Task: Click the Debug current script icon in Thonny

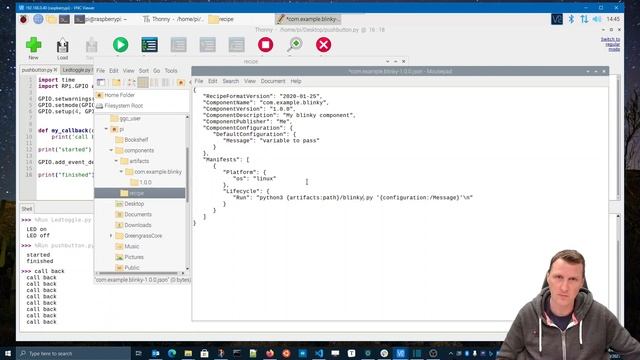Action: 149,44
